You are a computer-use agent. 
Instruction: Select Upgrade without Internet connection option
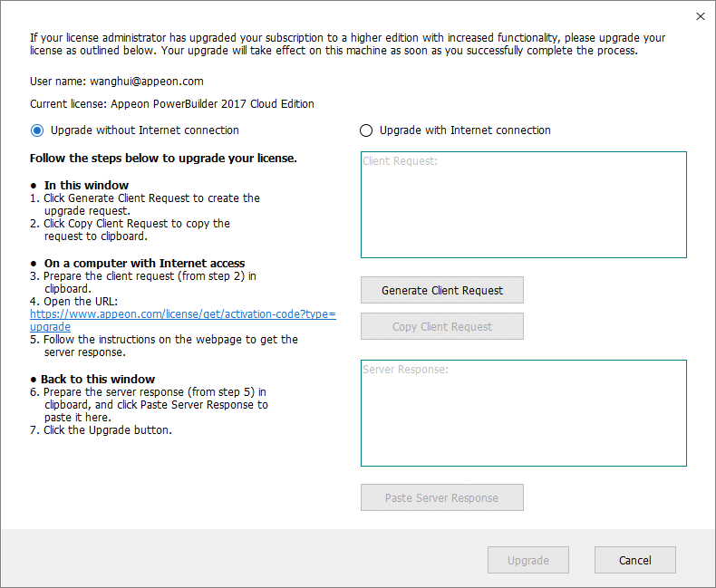coord(37,130)
